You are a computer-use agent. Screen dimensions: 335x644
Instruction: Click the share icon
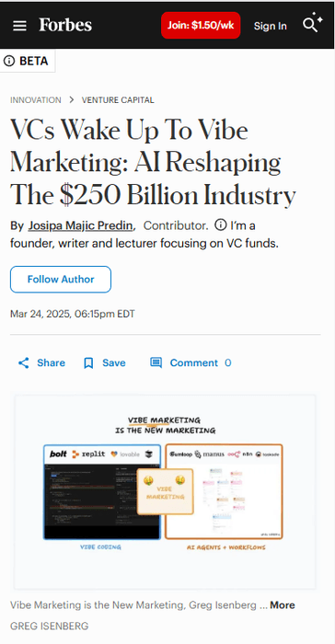tap(24, 362)
